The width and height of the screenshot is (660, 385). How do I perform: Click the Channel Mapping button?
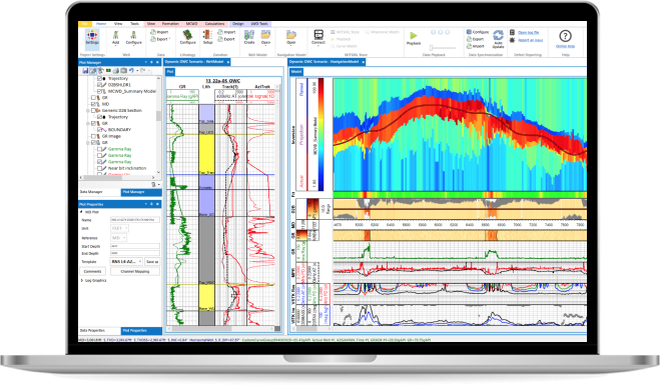[x=135, y=271]
